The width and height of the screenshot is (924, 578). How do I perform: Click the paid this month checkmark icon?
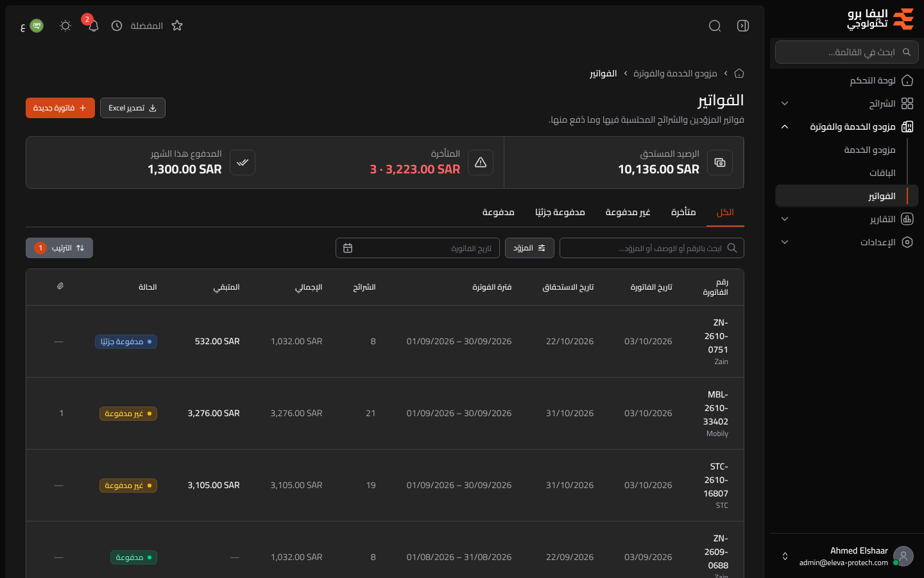tap(243, 162)
